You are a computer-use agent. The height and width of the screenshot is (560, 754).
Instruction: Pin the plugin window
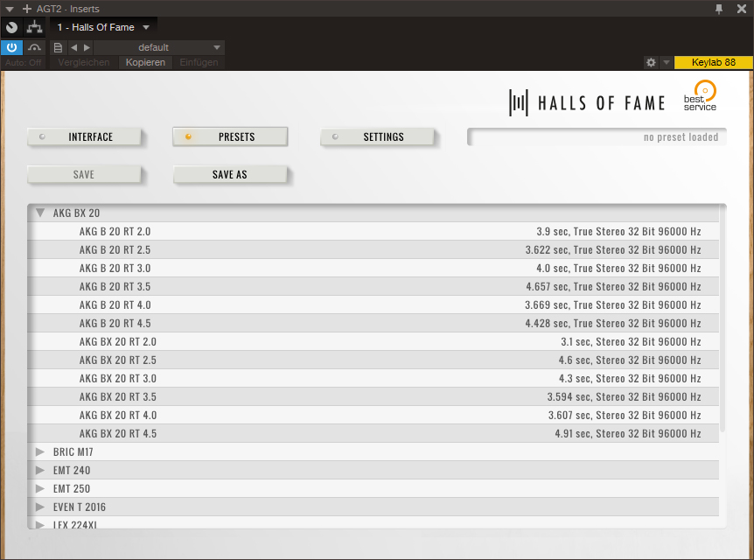pos(719,9)
